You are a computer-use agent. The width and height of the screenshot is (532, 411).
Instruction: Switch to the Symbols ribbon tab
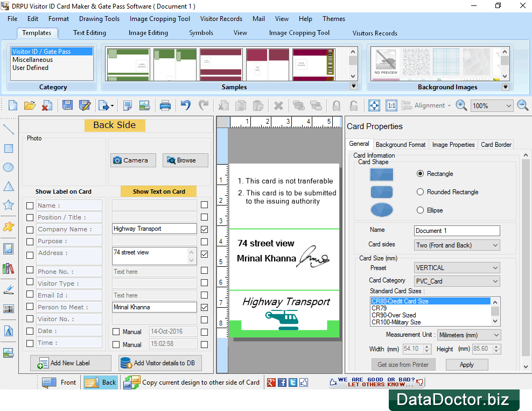[x=201, y=32]
